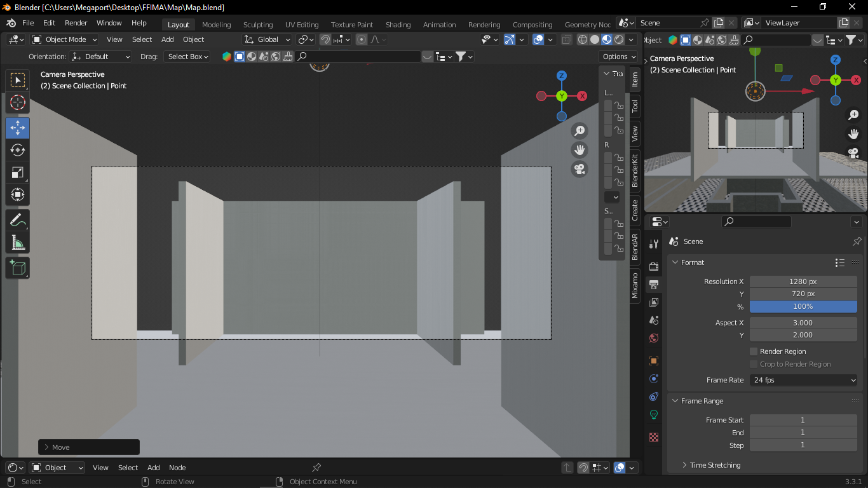
Task: Click the Resolution X field
Action: point(803,281)
